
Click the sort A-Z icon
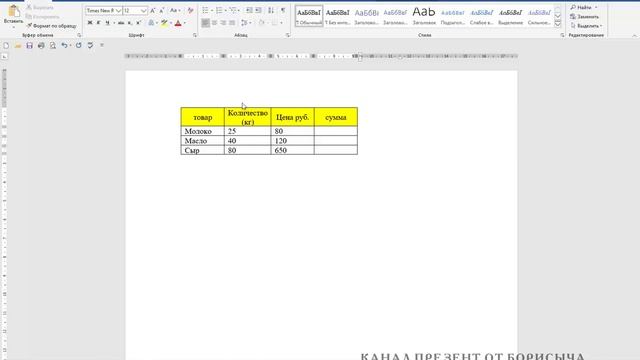click(x=271, y=10)
